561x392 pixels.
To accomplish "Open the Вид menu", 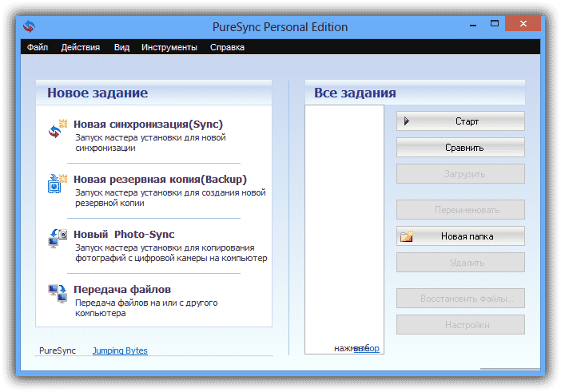I will (121, 47).
